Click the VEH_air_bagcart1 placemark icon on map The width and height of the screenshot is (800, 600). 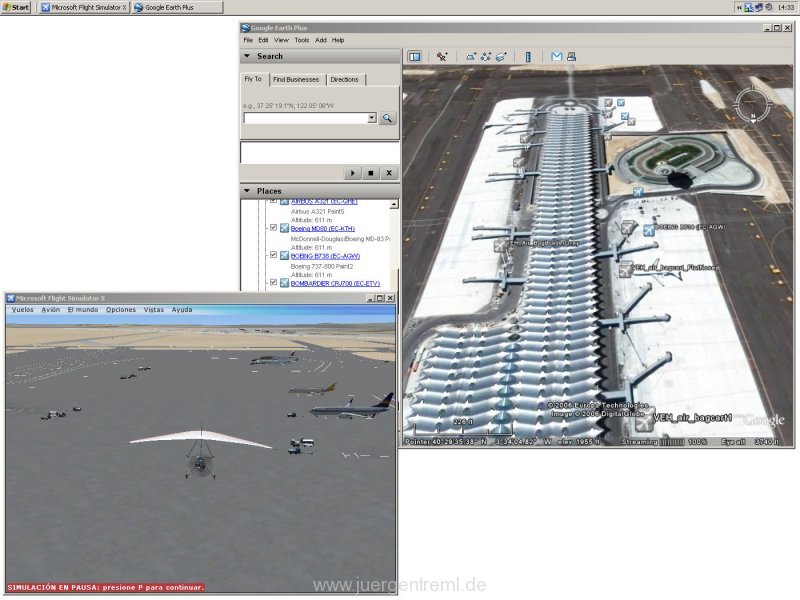click(644, 422)
